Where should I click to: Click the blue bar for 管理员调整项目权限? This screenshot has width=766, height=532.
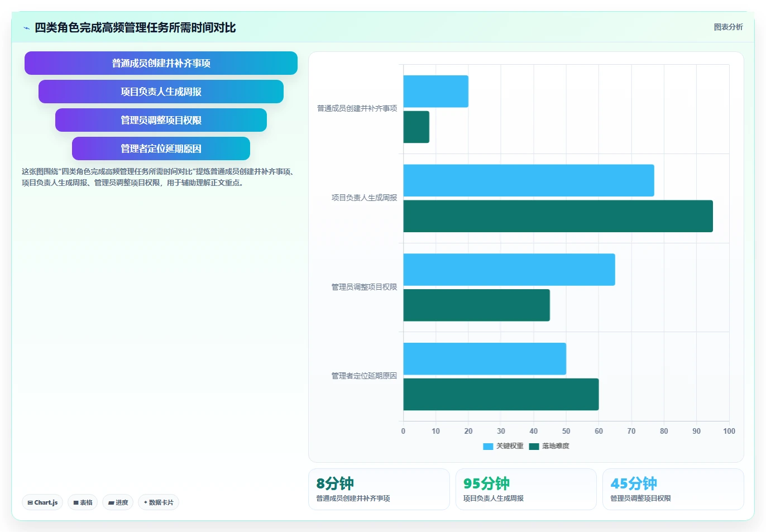509,270
